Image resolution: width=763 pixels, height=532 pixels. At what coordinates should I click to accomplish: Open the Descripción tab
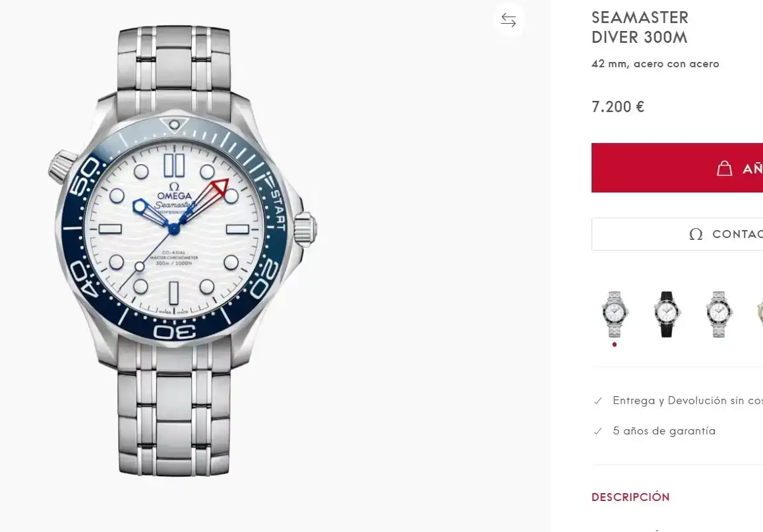pyautogui.click(x=630, y=497)
